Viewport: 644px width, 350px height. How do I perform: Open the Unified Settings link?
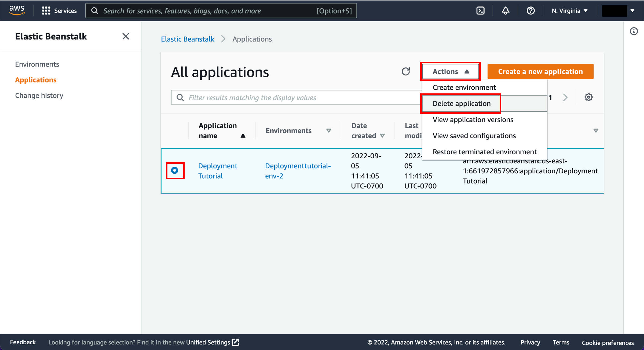click(x=208, y=342)
